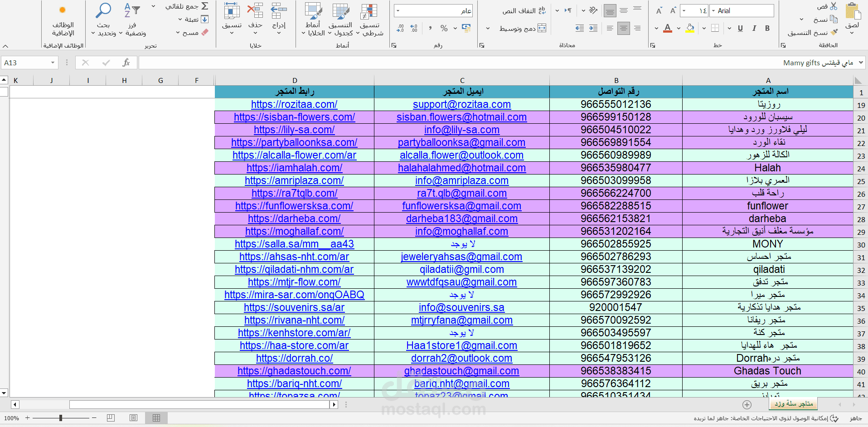This screenshot has width=868, height=427.
Task: Click the Delete cells icon
Action: 255,11
